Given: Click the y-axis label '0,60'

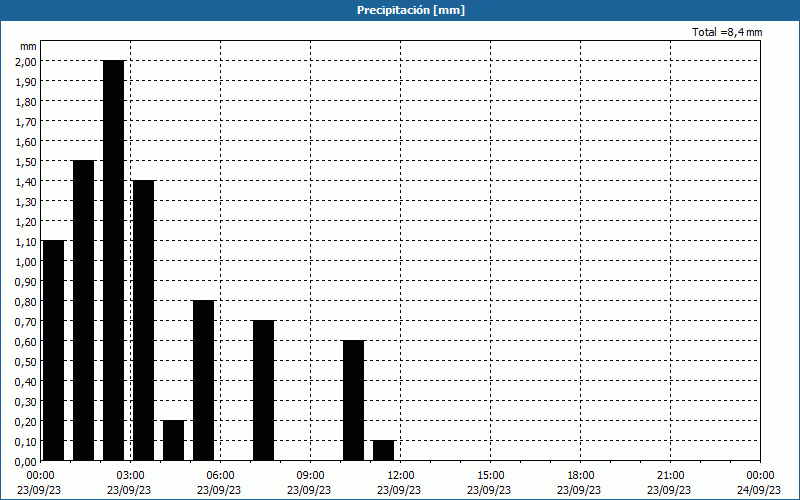Looking at the screenshot, I should (28, 341).
